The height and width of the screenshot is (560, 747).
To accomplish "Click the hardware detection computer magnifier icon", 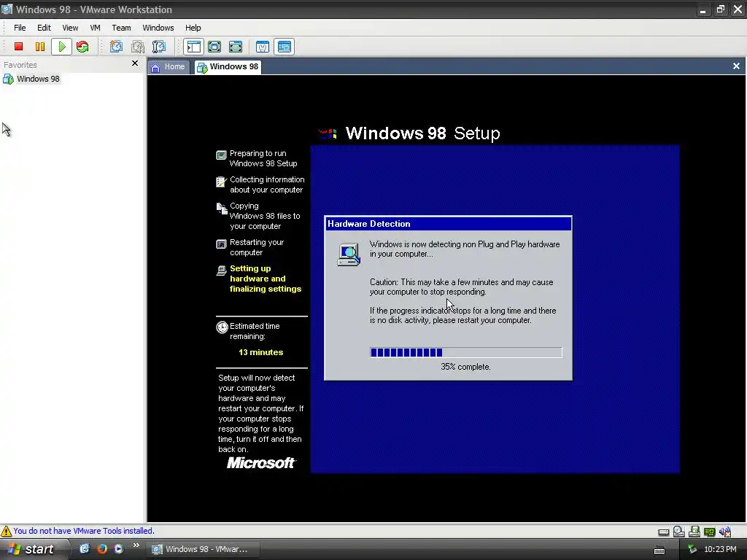I will pyautogui.click(x=349, y=254).
